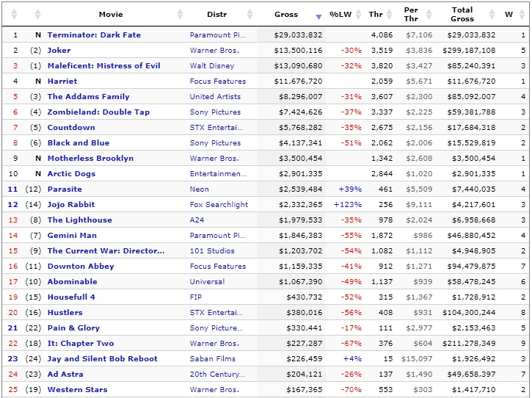Sort by last week rank arrows
532x398 pixels.
[x=37, y=14]
